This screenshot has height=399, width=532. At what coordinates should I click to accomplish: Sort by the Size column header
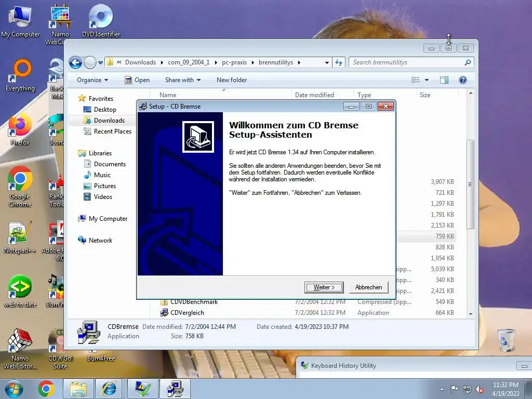point(437,95)
